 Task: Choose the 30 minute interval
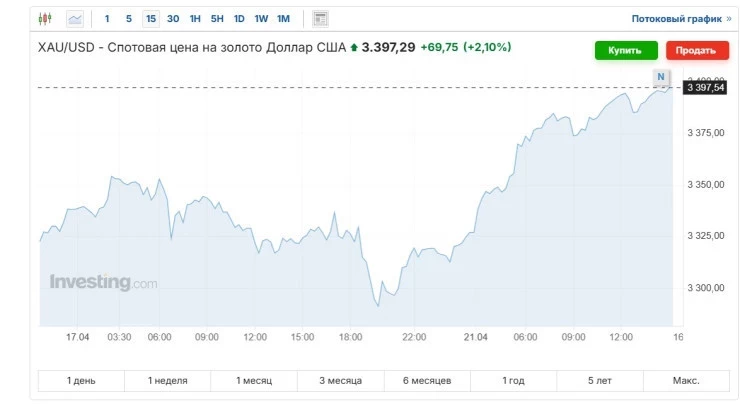click(x=173, y=19)
